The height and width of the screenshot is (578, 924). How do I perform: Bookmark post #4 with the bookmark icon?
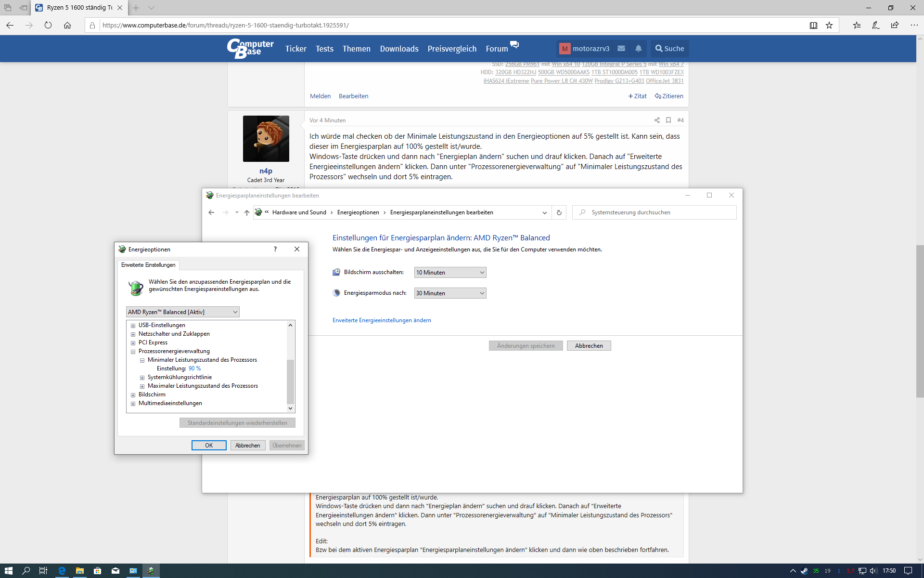point(668,120)
